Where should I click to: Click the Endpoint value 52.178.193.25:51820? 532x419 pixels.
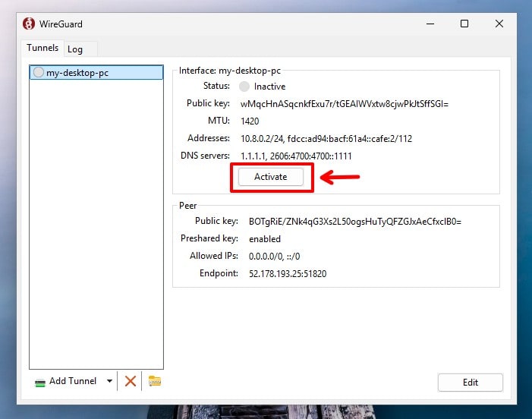[x=288, y=274]
